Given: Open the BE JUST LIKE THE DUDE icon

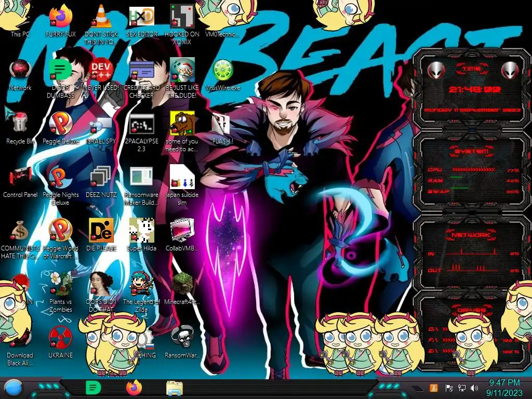Looking at the screenshot, I should (182, 78).
